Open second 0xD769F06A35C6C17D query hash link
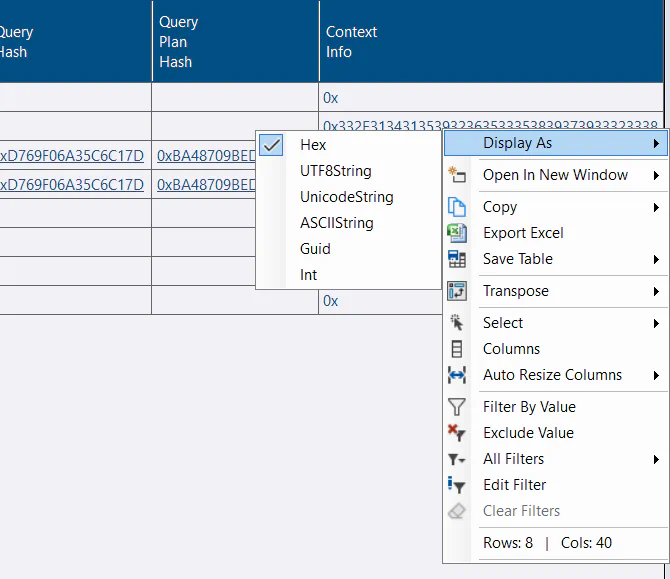This screenshot has height=579, width=670. coord(72,185)
